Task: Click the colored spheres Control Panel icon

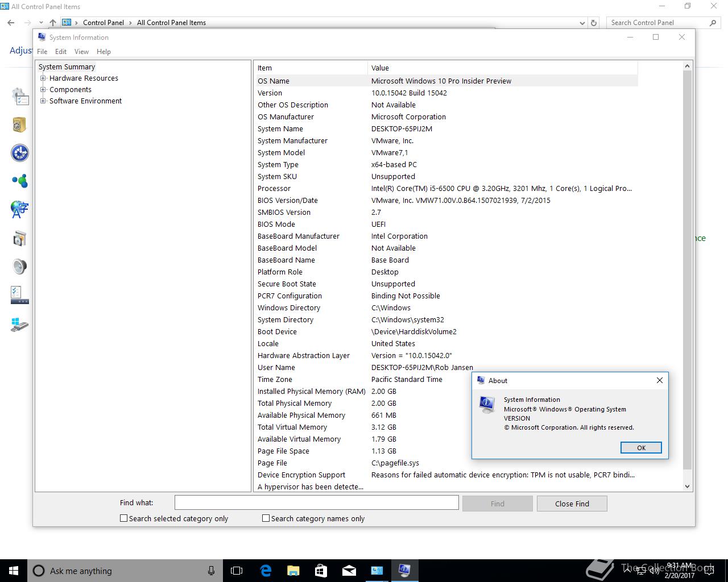Action: point(19,181)
